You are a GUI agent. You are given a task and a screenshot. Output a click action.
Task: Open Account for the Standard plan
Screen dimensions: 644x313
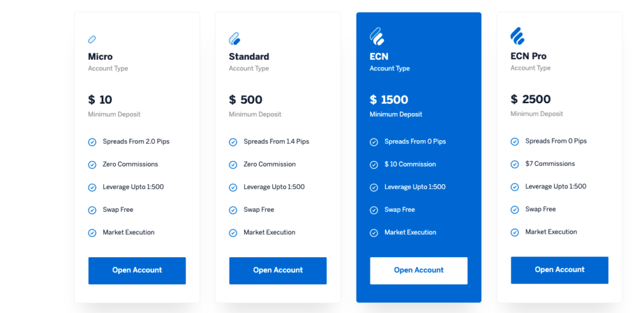tap(278, 270)
